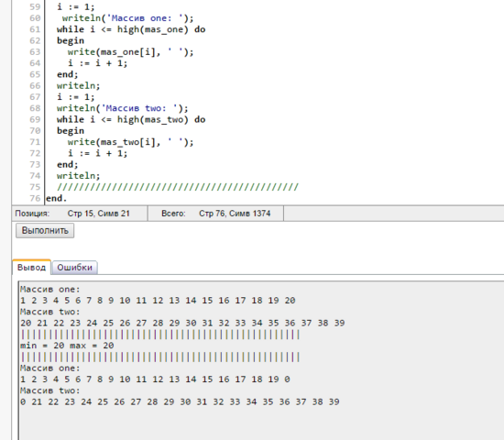Click the 'Всего:' status label
Screen dimensions: 504x440
[x=173, y=214]
